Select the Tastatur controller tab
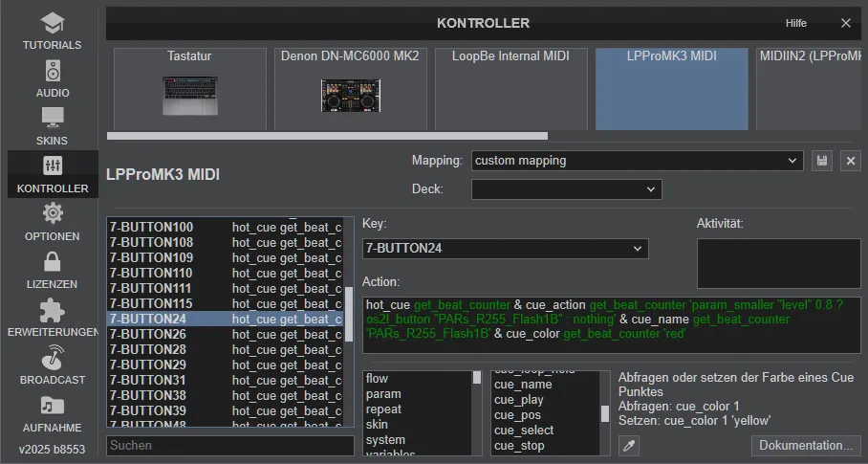This screenshot has height=464, width=868. click(x=190, y=89)
